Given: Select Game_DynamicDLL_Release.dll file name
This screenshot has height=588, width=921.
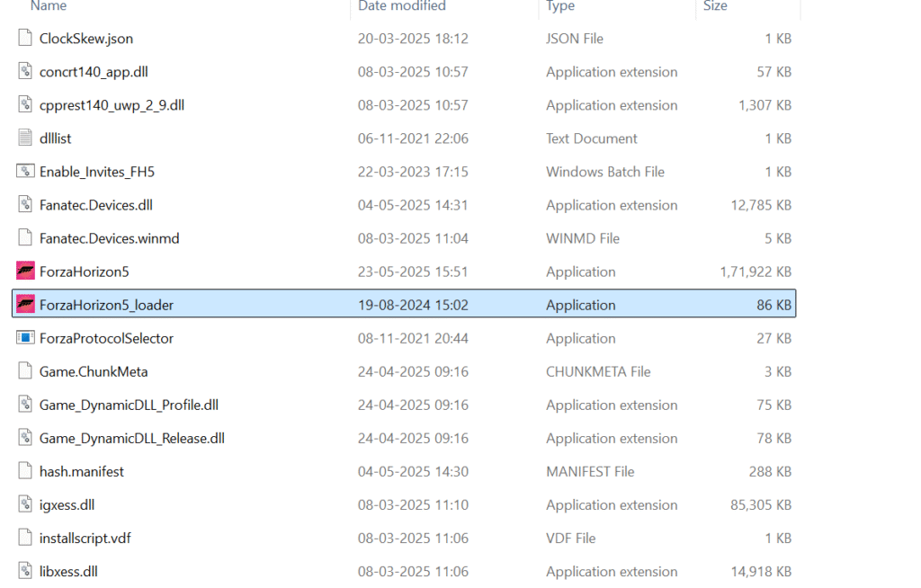Looking at the screenshot, I should click(132, 439).
